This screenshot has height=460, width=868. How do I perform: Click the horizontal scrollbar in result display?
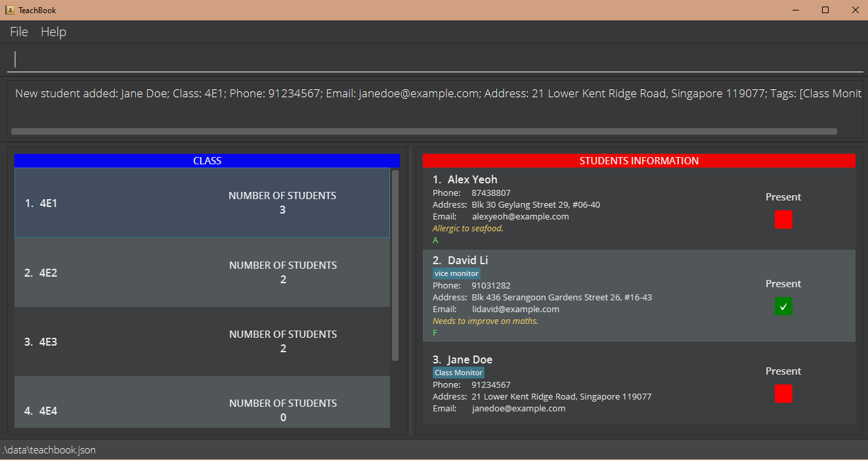tap(423, 131)
